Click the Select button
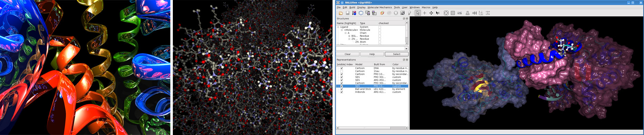This screenshot has width=644, height=135. (397, 54)
